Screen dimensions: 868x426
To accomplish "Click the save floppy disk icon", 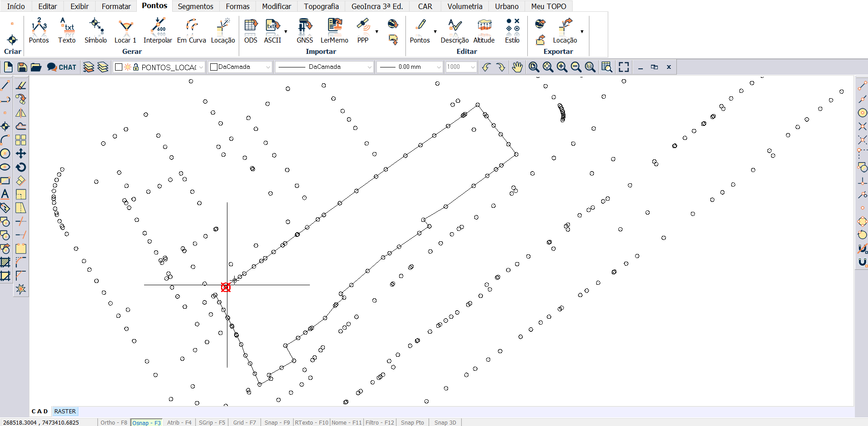I will (22, 67).
